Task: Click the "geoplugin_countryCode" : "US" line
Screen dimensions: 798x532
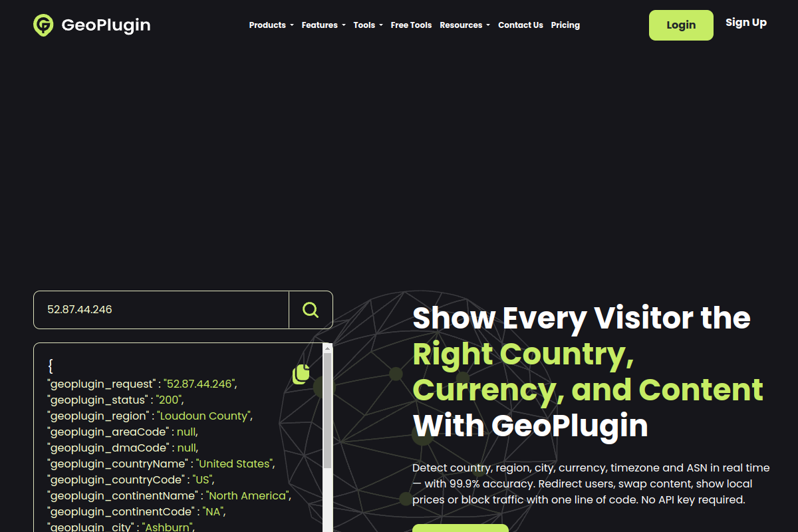Action: coord(131,480)
